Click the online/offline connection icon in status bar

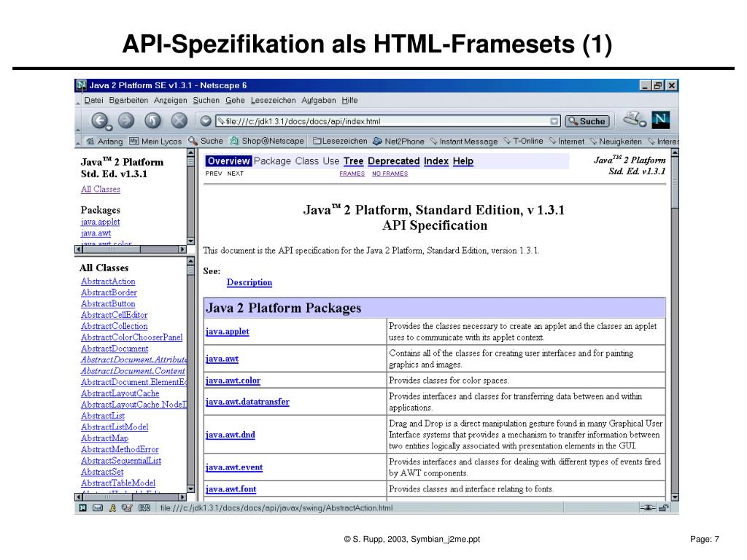pyautogui.click(x=648, y=508)
